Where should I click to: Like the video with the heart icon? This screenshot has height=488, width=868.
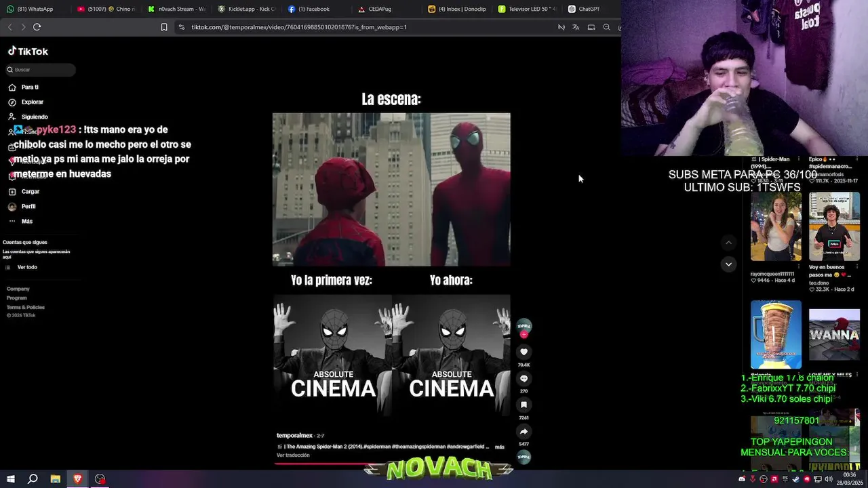point(524,352)
